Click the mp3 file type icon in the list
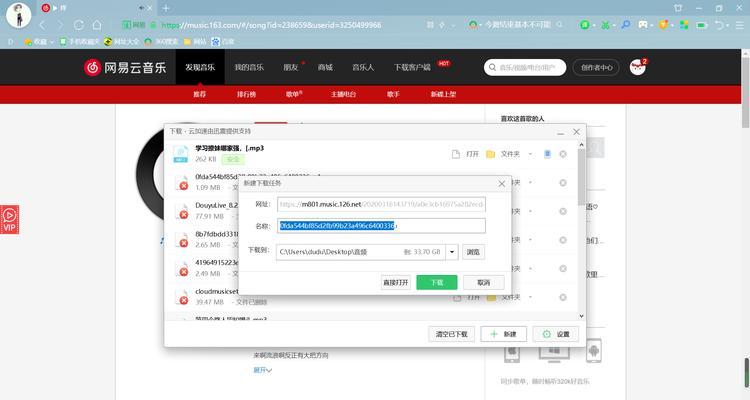750x400 pixels. 181,154
